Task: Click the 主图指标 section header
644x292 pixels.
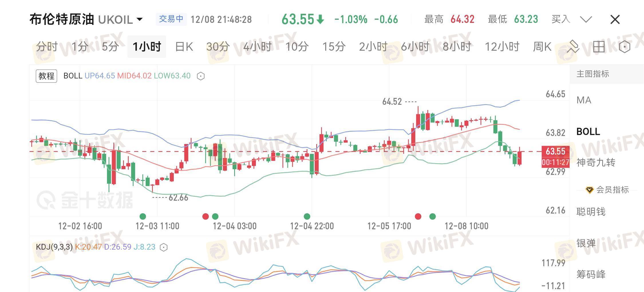Action: point(593,74)
